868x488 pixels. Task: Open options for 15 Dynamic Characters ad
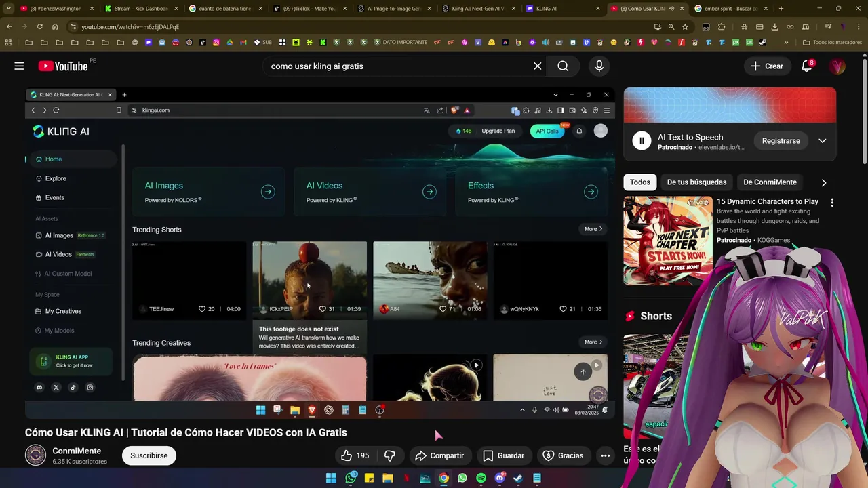[832, 202]
